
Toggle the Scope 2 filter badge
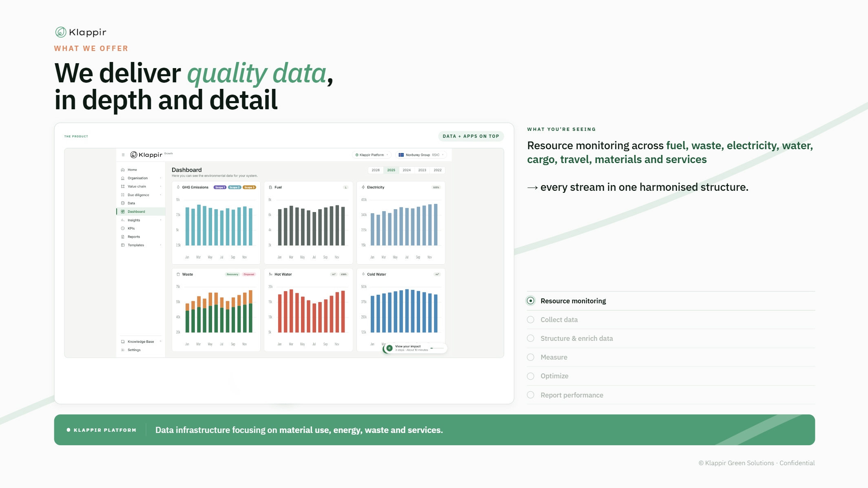pos(235,188)
